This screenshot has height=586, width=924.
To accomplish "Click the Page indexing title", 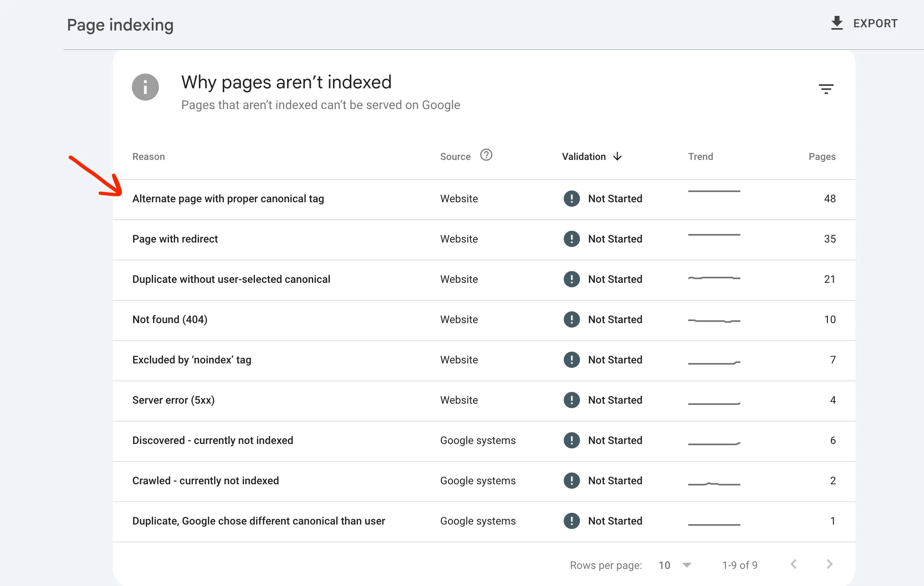I will pyautogui.click(x=120, y=25).
